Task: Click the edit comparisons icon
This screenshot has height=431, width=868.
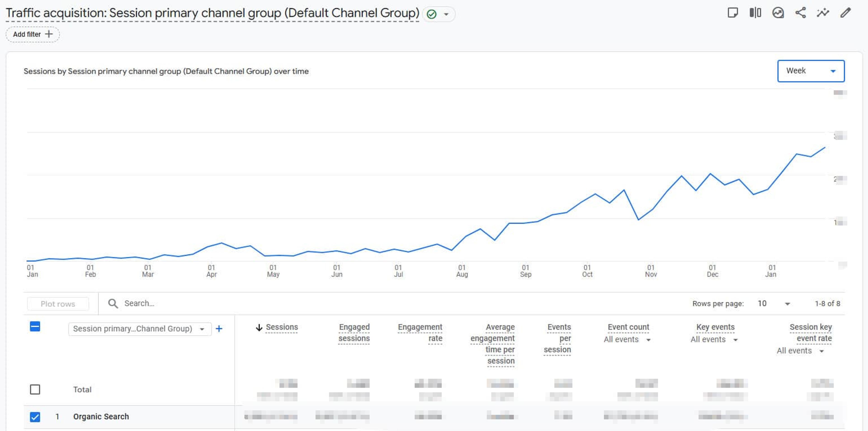Action: 755,13
